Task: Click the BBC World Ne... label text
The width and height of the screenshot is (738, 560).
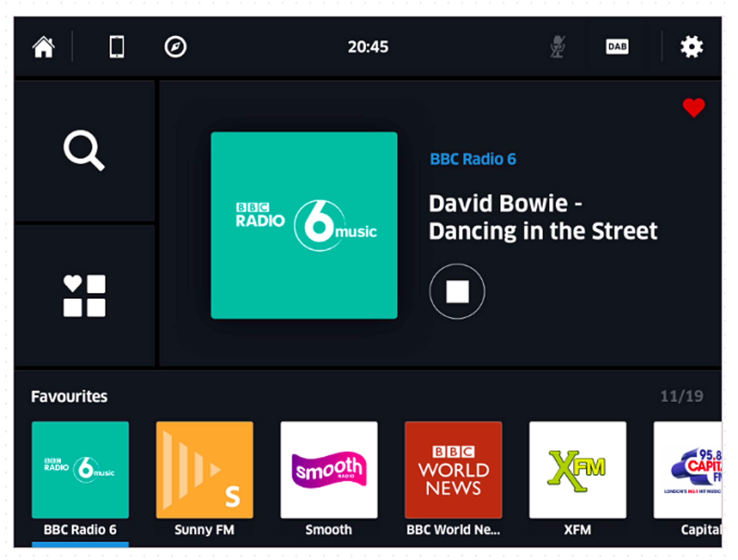Action: click(x=453, y=530)
